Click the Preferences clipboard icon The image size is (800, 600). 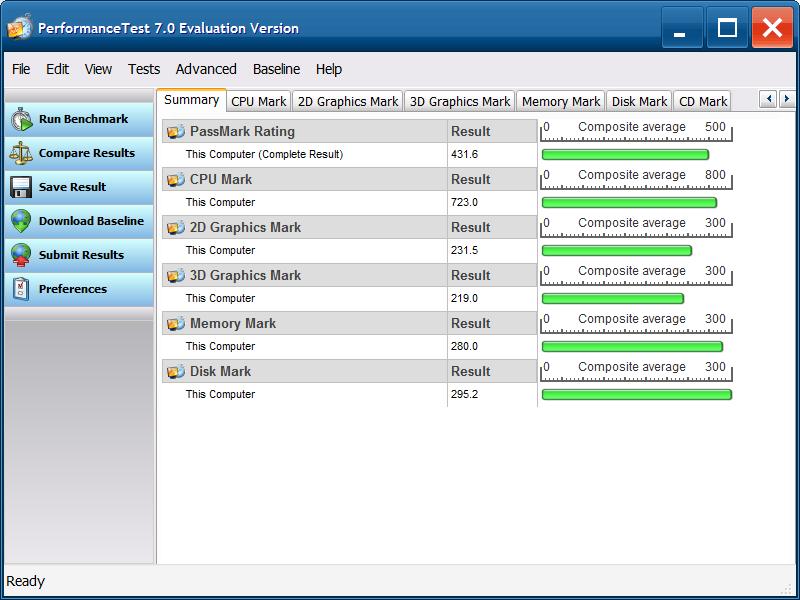(21, 289)
